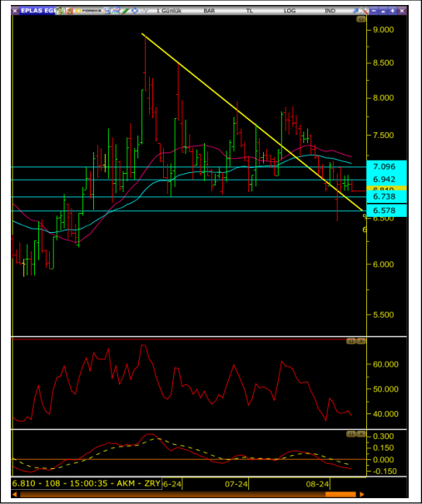Open the 1 Günlük period dropdown

click(x=169, y=11)
